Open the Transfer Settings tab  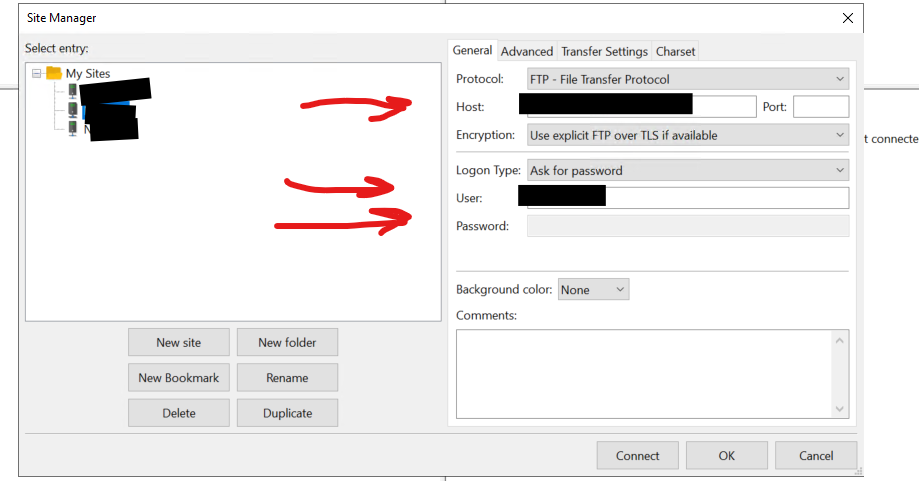tap(604, 51)
